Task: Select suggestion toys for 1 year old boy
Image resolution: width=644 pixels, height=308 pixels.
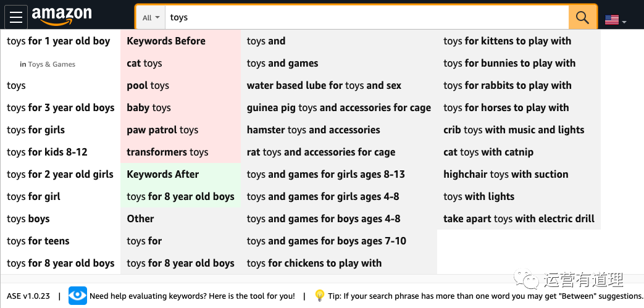Action: (59, 41)
